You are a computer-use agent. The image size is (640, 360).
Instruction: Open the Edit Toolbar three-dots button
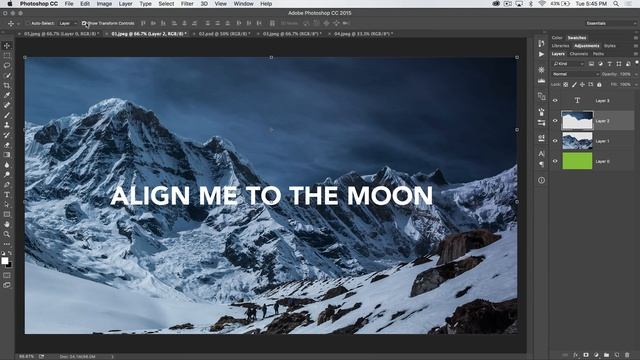point(7,244)
